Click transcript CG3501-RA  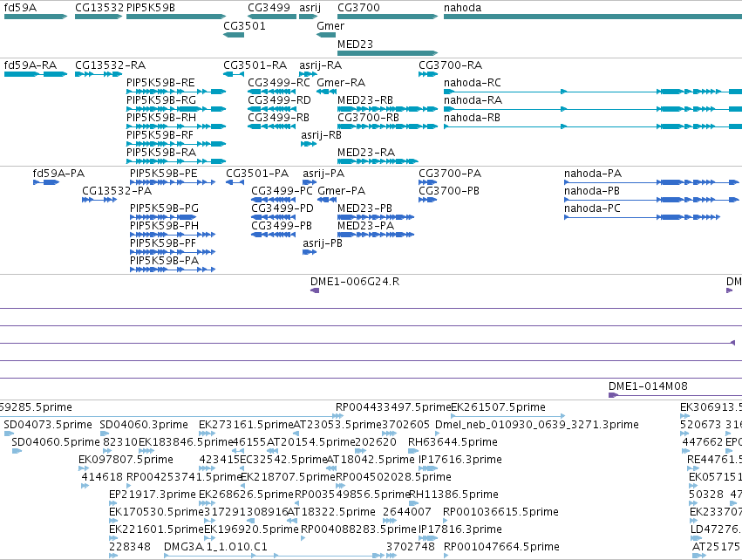255,65
